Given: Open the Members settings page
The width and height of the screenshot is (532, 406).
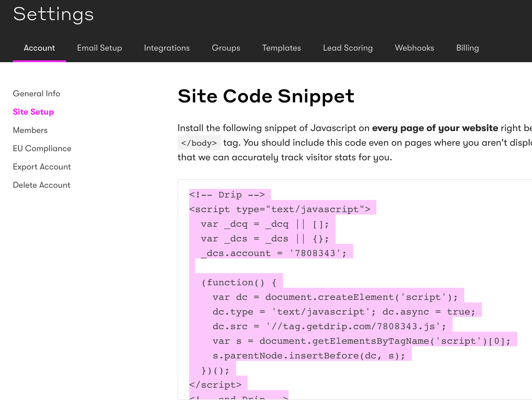Looking at the screenshot, I should (x=30, y=130).
